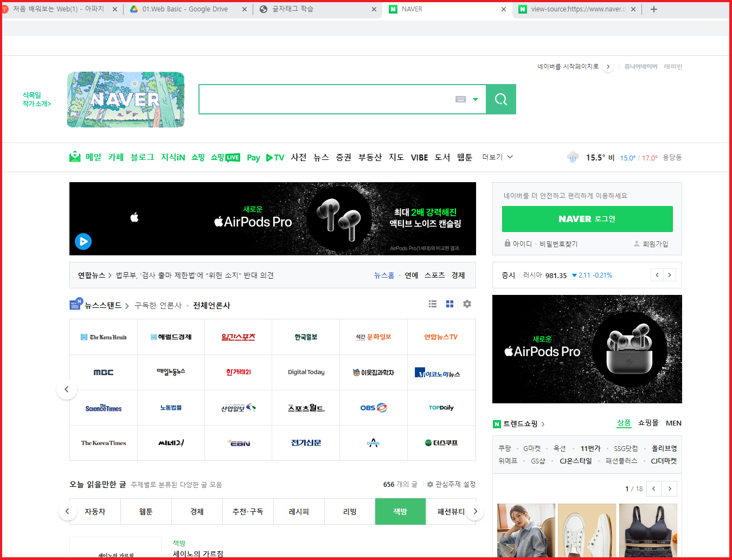Open the 비밀번호찾기 link
This screenshot has width=732, height=560.
click(558, 244)
